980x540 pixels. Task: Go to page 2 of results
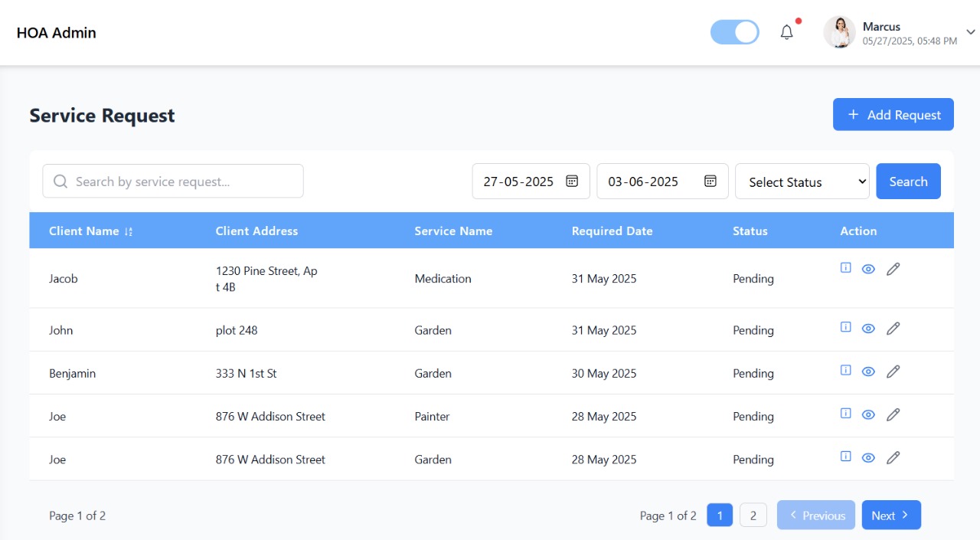coord(753,515)
